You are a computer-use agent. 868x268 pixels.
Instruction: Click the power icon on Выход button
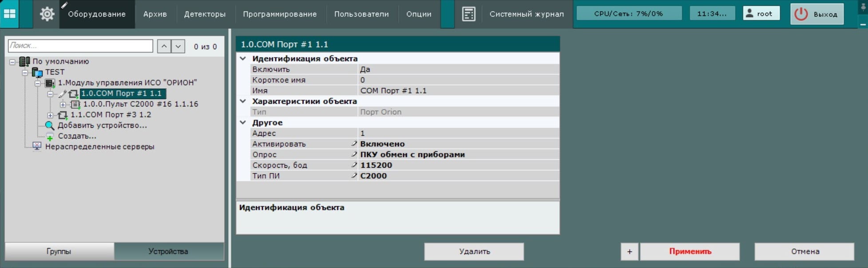point(801,14)
